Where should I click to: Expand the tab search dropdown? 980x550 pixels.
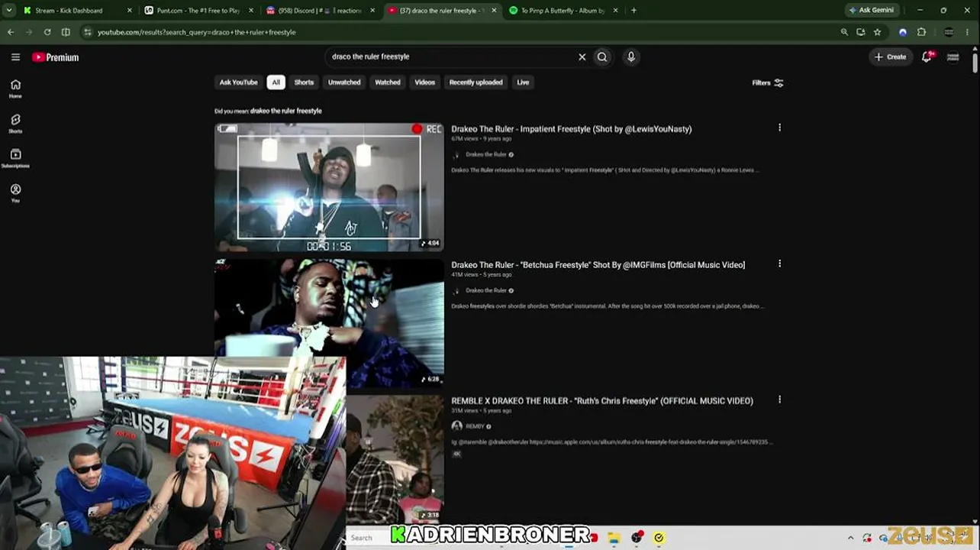(9, 11)
